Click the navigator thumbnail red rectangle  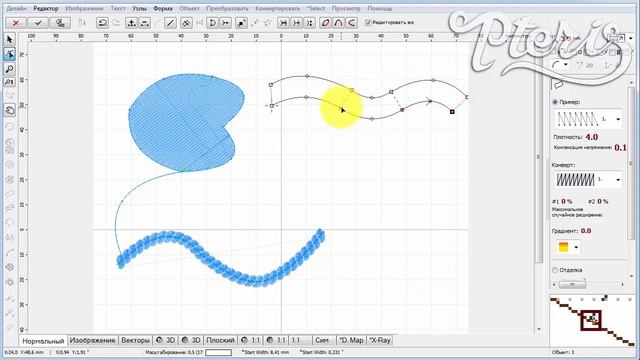[591, 320]
